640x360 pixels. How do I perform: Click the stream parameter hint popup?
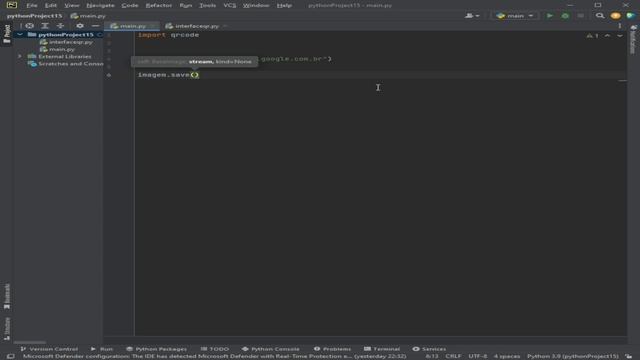194,62
